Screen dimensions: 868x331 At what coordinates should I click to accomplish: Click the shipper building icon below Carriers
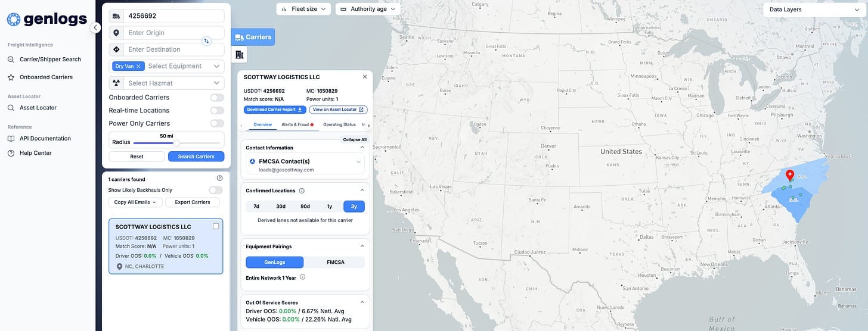[x=240, y=55]
